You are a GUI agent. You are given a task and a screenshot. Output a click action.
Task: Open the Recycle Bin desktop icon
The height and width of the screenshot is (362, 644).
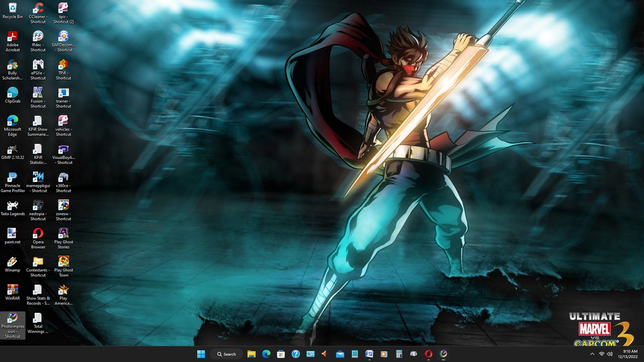(13, 11)
